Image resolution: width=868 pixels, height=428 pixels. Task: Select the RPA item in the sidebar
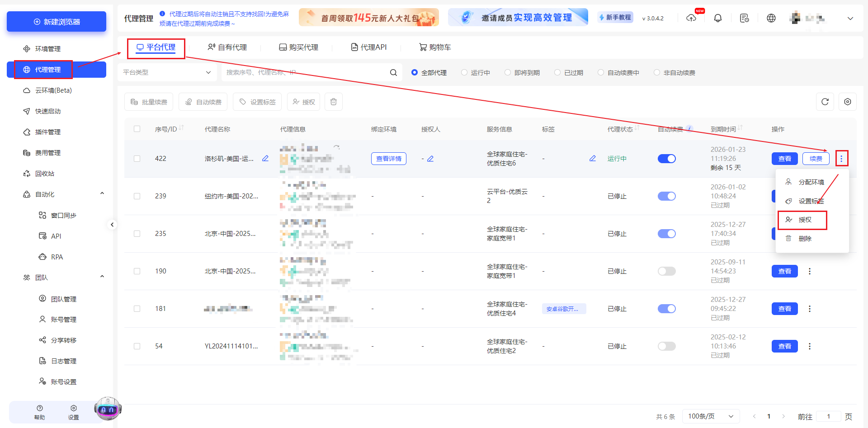pos(57,257)
